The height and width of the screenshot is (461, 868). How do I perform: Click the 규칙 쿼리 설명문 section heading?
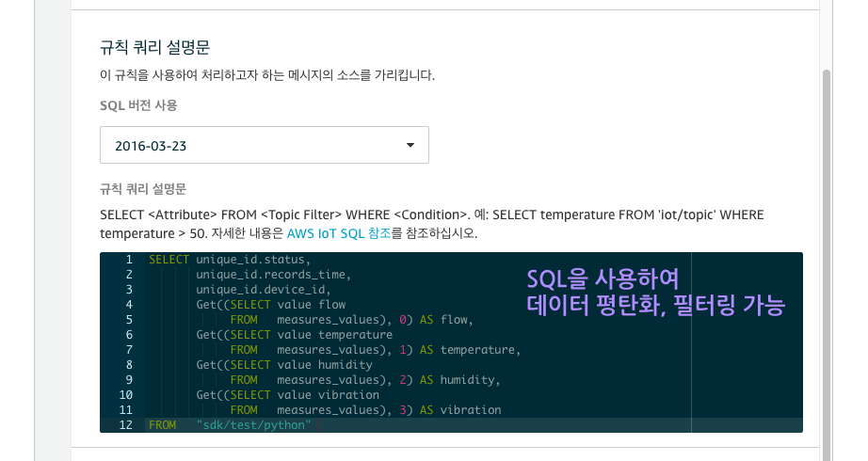(155, 48)
